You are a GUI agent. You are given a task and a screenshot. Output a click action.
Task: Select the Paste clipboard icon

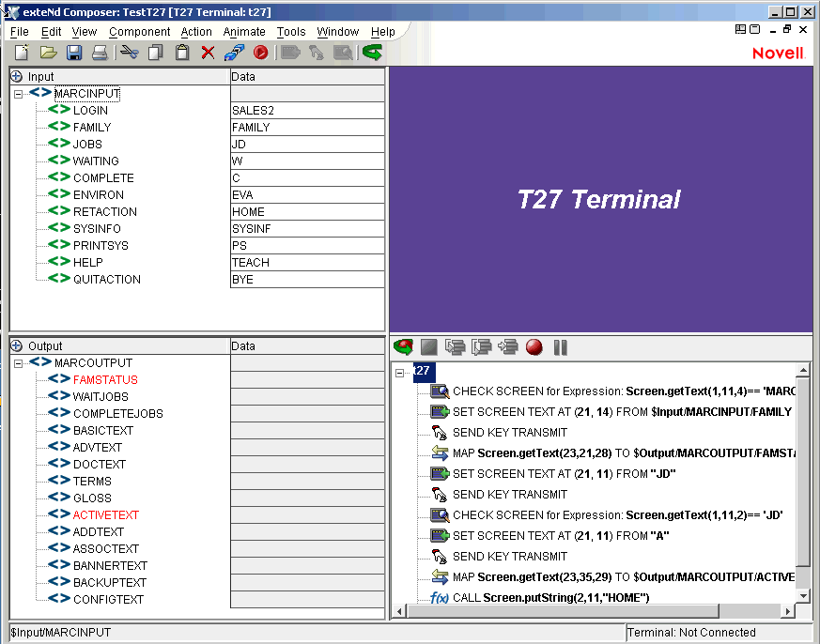point(180,53)
